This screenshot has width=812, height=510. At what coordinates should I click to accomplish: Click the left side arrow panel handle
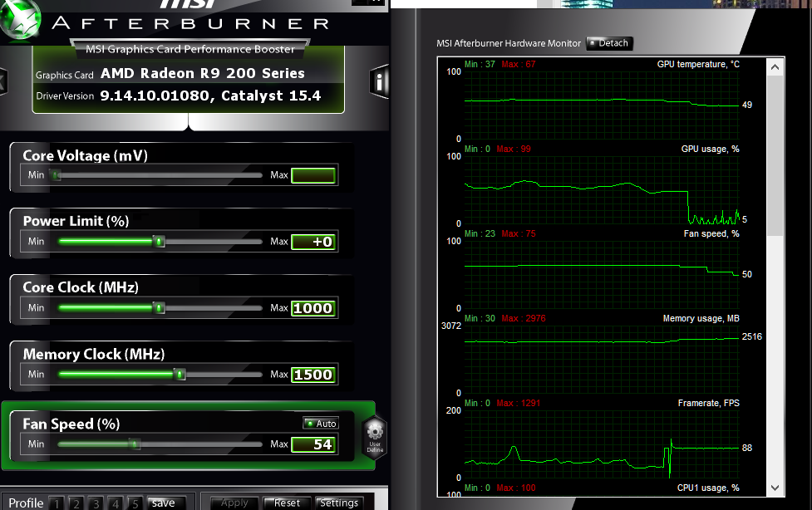tap(3, 82)
